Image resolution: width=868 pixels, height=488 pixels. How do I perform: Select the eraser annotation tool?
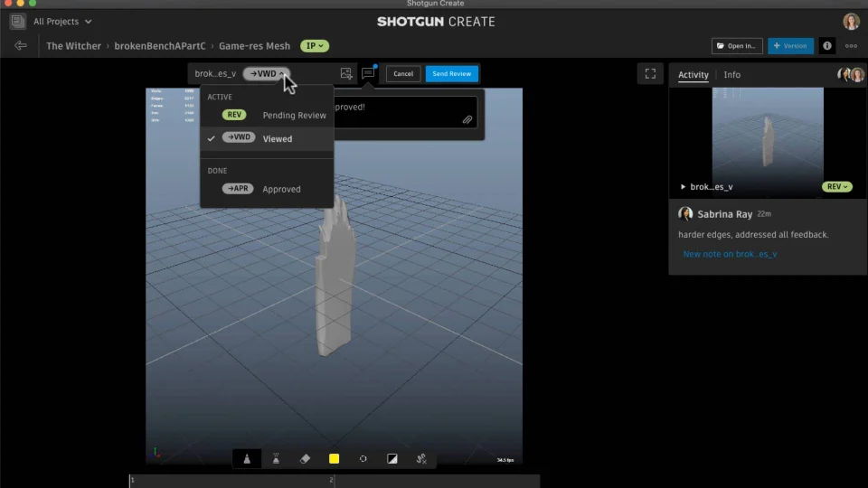[x=305, y=459]
